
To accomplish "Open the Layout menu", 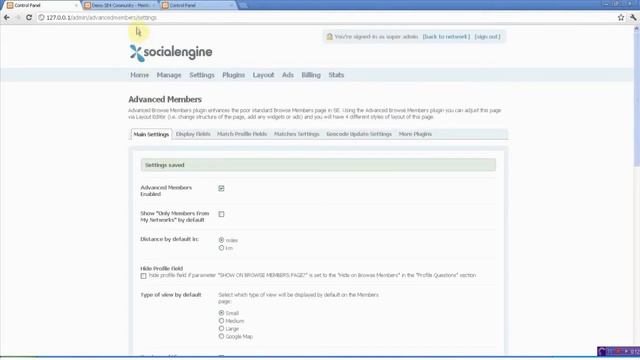I will click(263, 75).
